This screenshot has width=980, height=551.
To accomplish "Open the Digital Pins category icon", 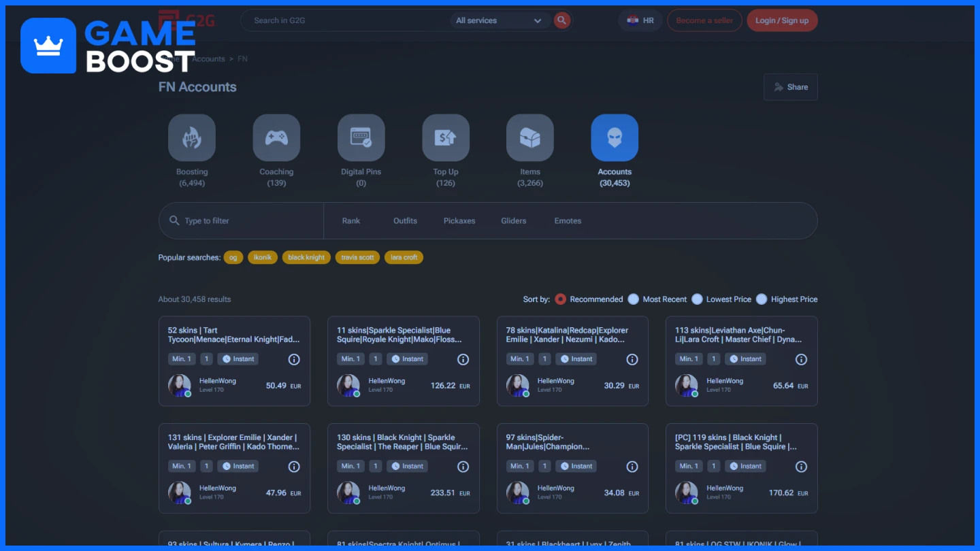I will [361, 138].
